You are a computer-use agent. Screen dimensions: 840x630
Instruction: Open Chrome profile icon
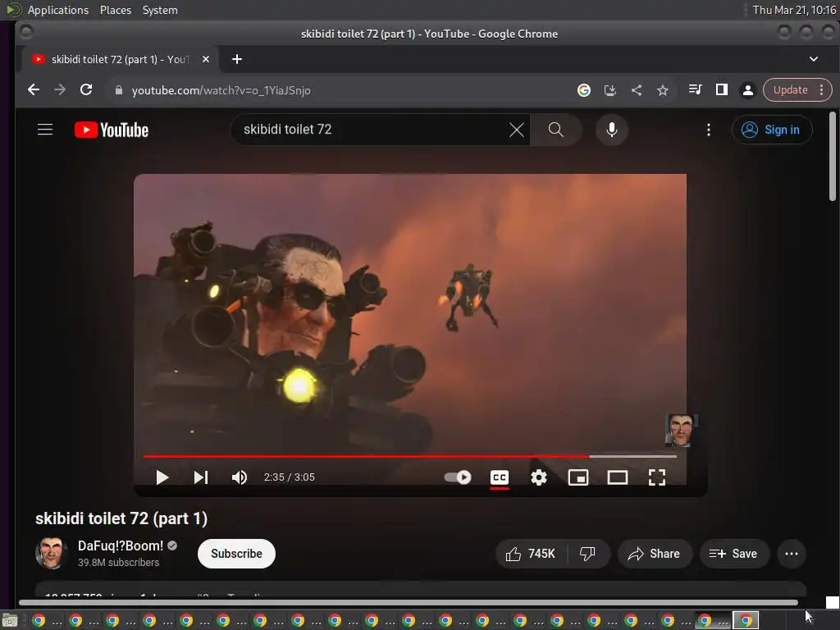tap(748, 90)
